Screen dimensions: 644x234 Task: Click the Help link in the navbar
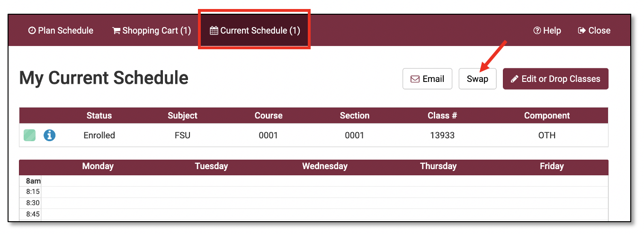tap(547, 31)
